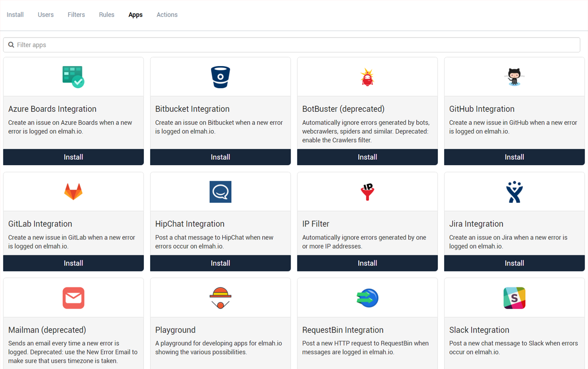Install the IP Filter app
Image resolution: width=588 pixels, height=369 pixels.
[367, 263]
